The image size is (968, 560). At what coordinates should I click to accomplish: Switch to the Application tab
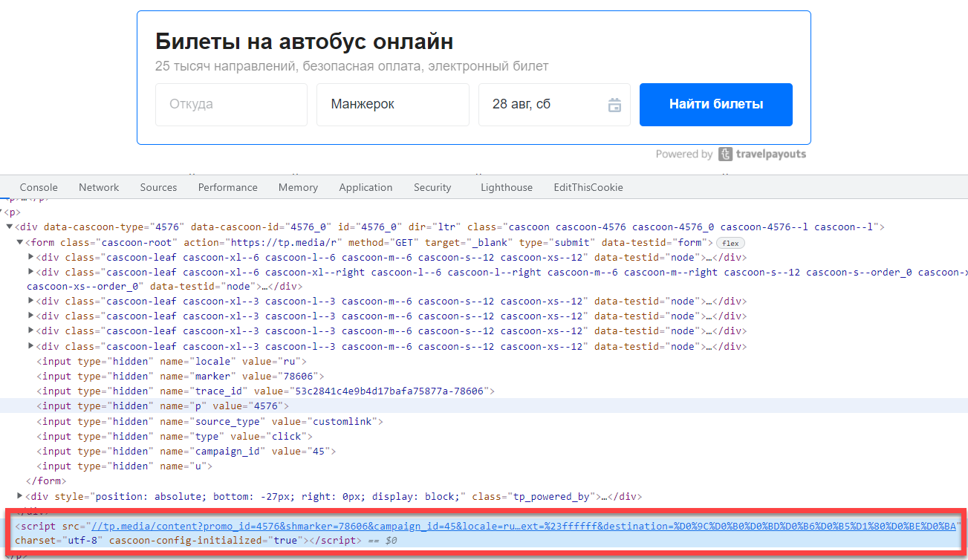pyautogui.click(x=366, y=187)
